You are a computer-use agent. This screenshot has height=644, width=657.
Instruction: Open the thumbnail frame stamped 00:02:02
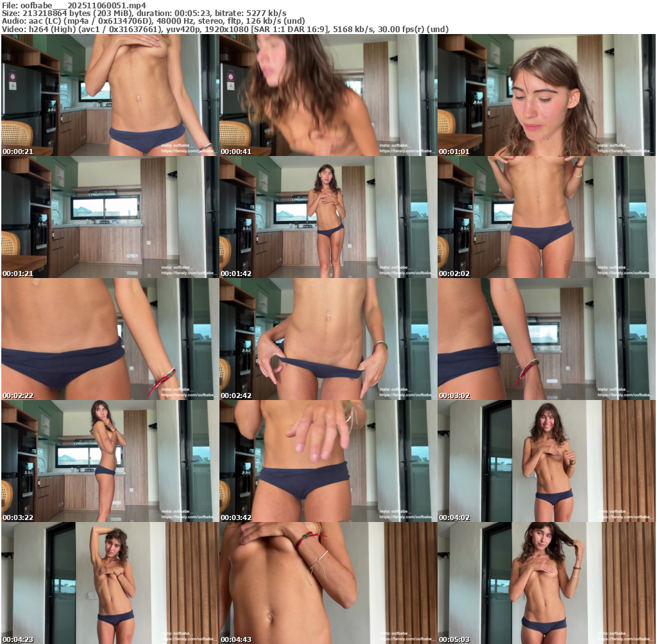(x=547, y=217)
